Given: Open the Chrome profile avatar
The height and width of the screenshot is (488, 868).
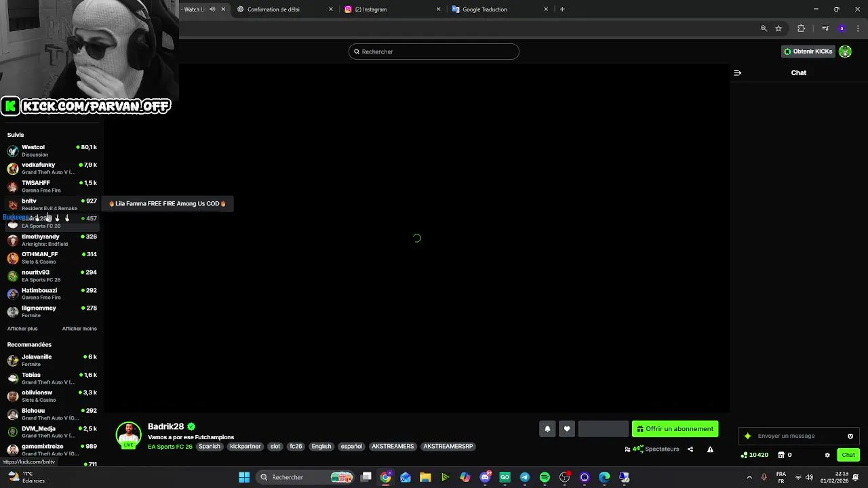Looking at the screenshot, I should [842, 28].
